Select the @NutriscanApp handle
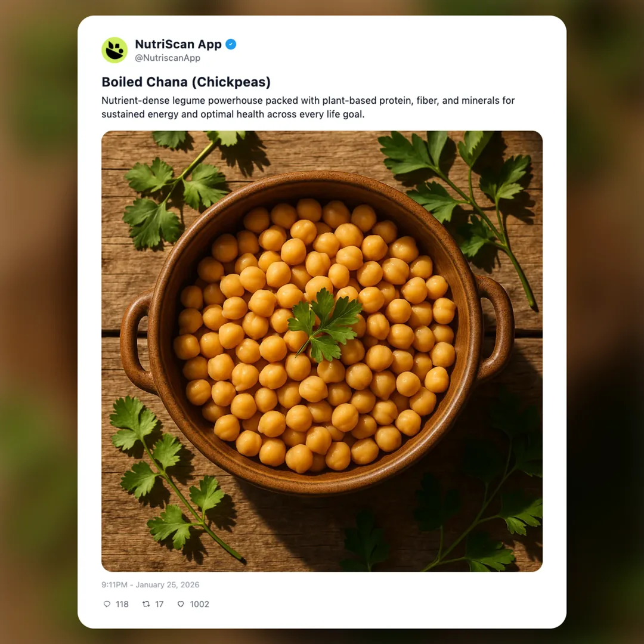 coord(169,58)
